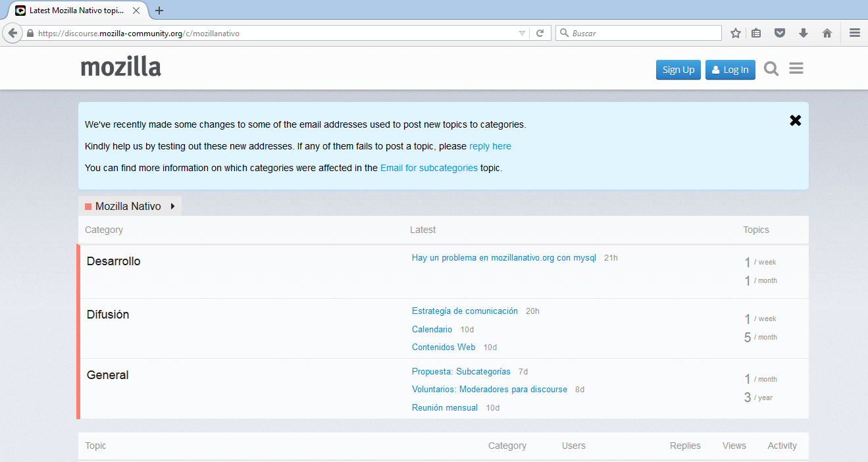The image size is (868, 462).
Task: Click the '8d' timestamp
Action: tap(580, 390)
